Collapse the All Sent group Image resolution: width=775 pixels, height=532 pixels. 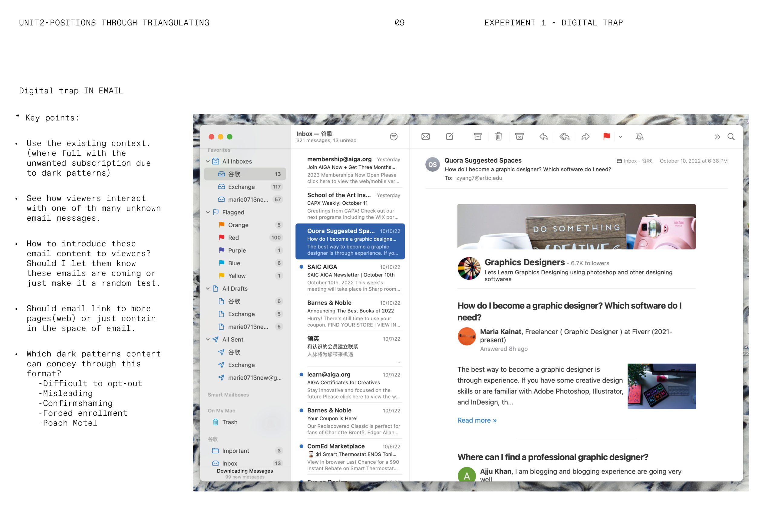pyautogui.click(x=208, y=339)
